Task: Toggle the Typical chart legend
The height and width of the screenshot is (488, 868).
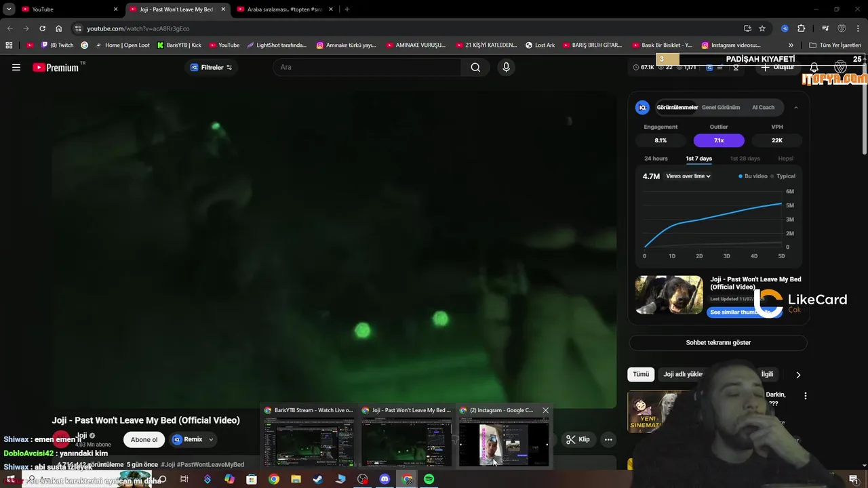Action: coord(783,176)
